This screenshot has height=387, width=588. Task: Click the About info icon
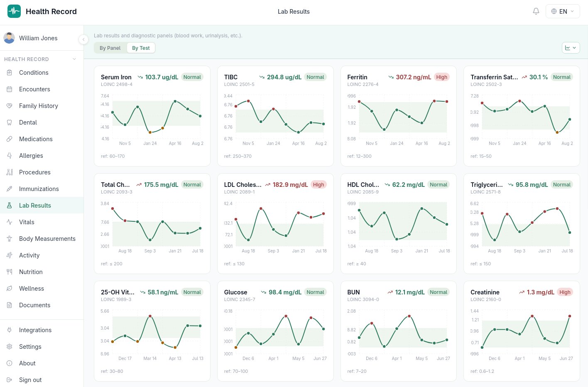[10, 363]
